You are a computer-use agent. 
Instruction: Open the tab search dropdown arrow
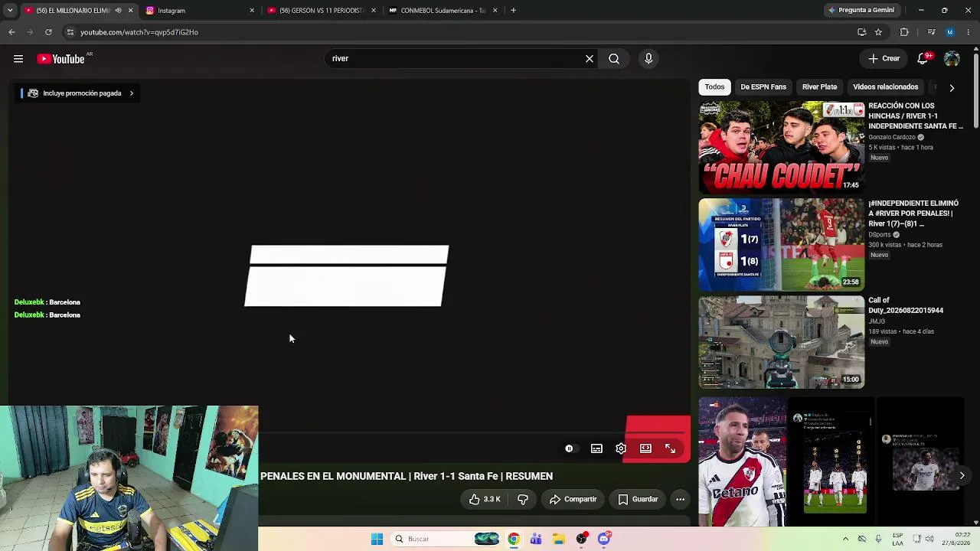pyautogui.click(x=10, y=11)
